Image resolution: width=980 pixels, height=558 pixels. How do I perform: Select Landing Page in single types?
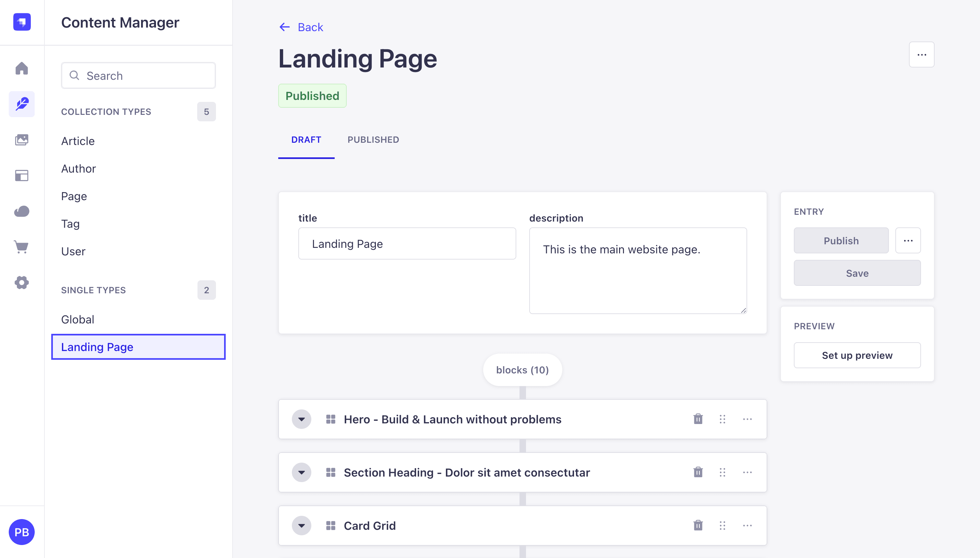click(x=138, y=347)
